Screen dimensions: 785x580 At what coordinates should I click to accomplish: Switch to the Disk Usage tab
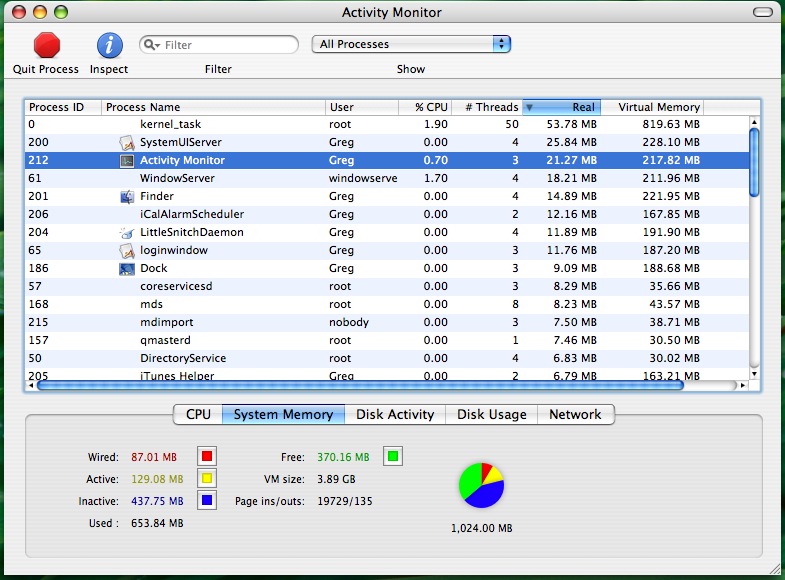click(x=491, y=414)
